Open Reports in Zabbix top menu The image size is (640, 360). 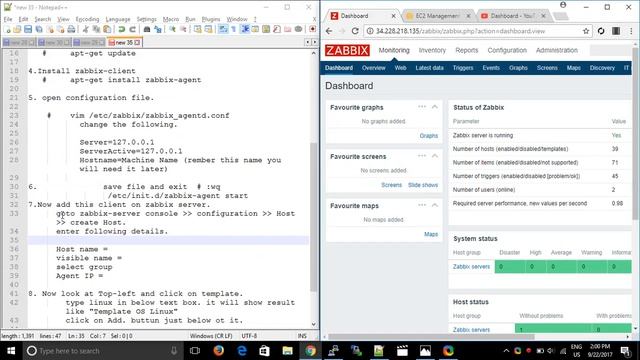[467, 50]
